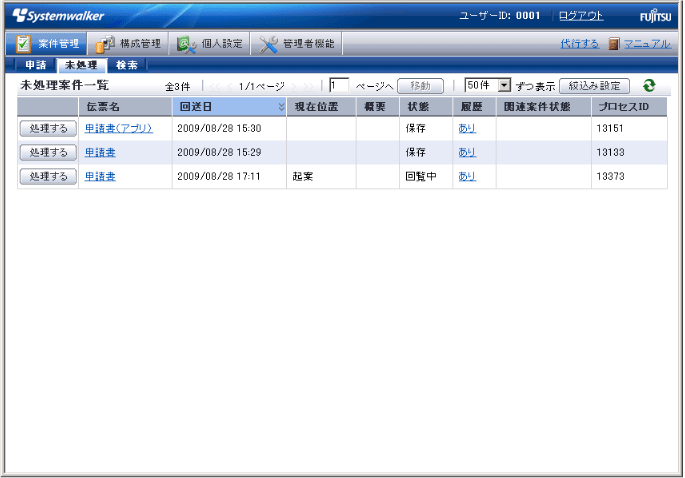Click the page number input field
Image resolution: width=685 pixels, height=478 pixels.
[339, 85]
